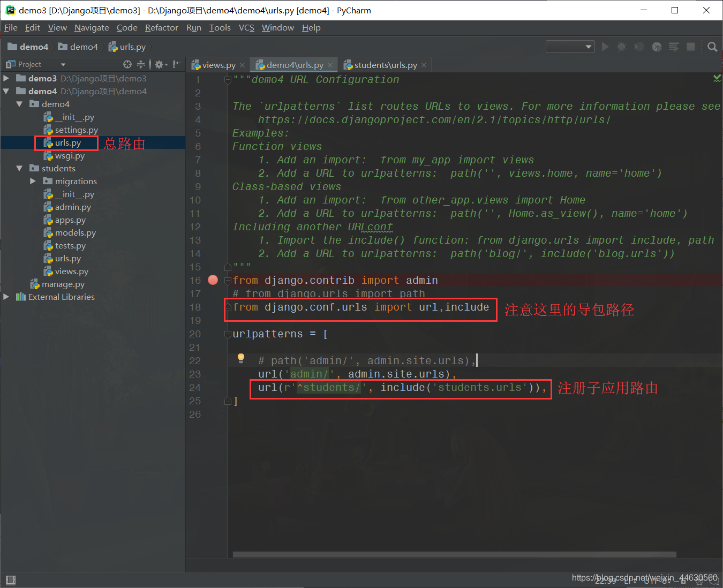The width and height of the screenshot is (723, 588).
Task: Click the profile run icon
Action: click(657, 47)
